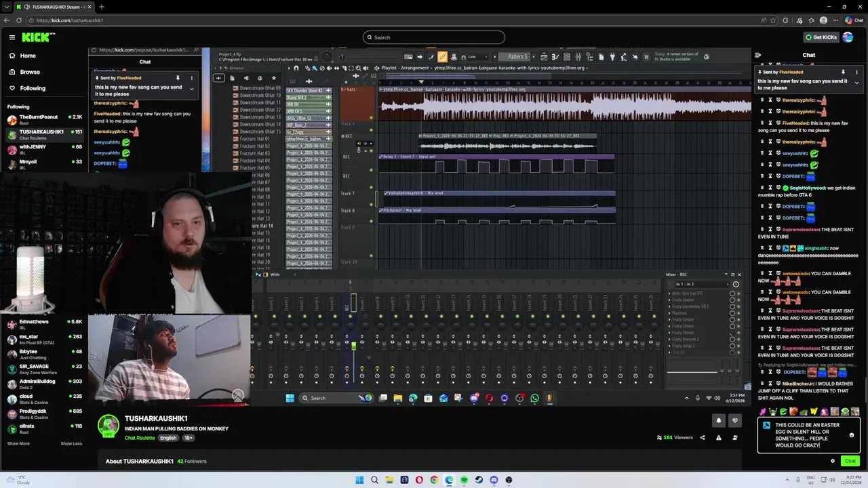This screenshot has height=488, width=868.
Task: Select Track 8 in FL playlist
Action: click(x=347, y=211)
